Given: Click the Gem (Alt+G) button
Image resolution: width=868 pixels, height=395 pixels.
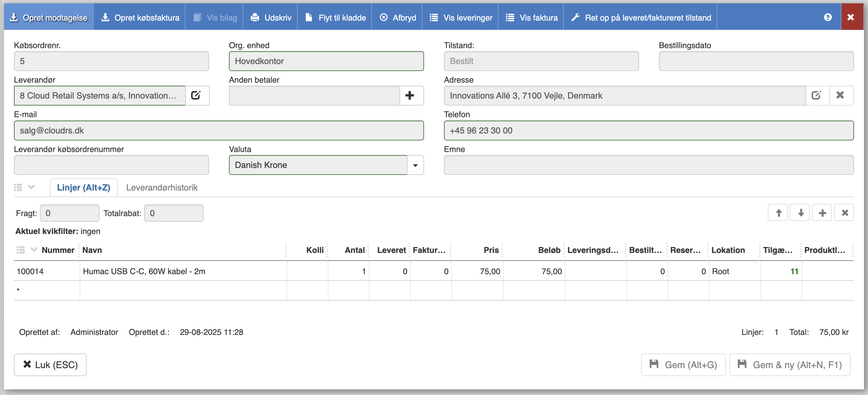Looking at the screenshot, I should (x=683, y=365).
